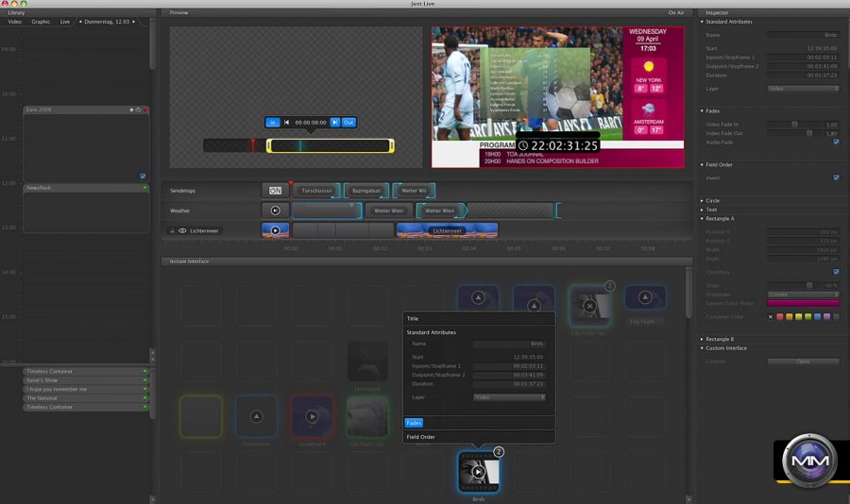Click the lock icon on the Lichtermeer layer
850x504 pixels.
172,230
